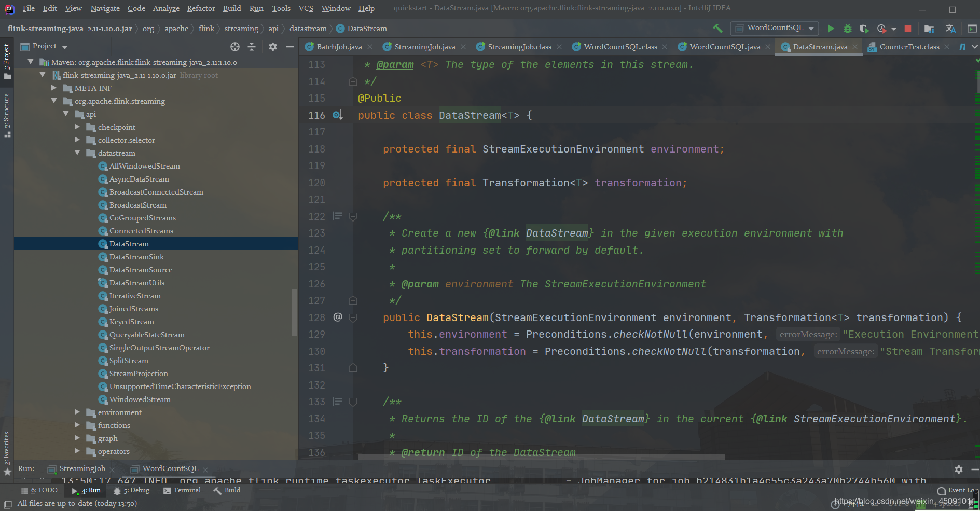
Task: Open the Event Log from status bar
Action: (x=958, y=490)
